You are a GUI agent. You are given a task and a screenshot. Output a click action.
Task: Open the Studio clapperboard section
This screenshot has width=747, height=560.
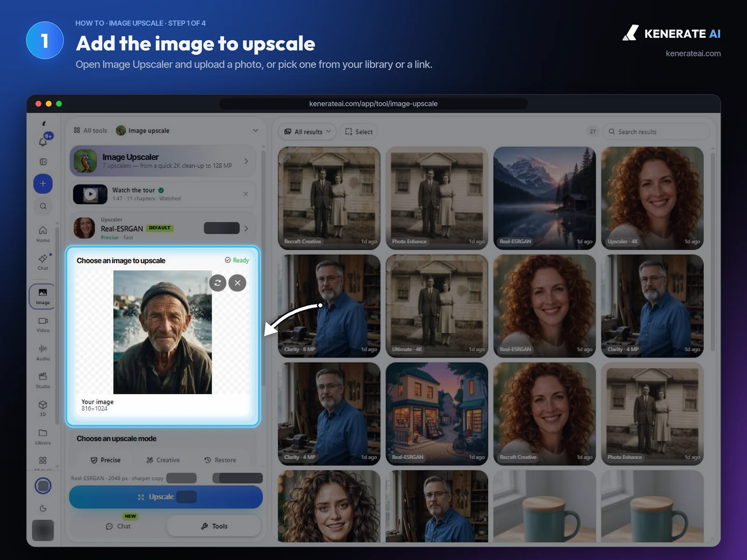pyautogui.click(x=43, y=380)
